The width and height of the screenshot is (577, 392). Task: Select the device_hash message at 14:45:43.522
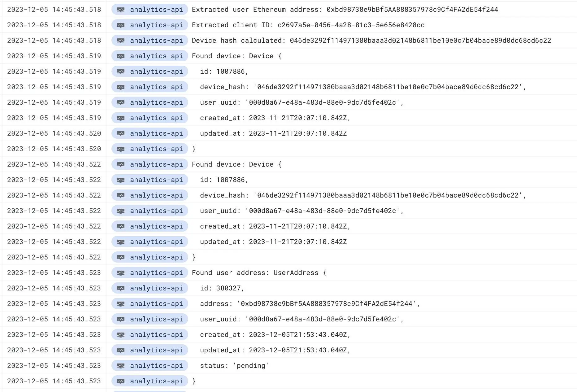coord(363,195)
